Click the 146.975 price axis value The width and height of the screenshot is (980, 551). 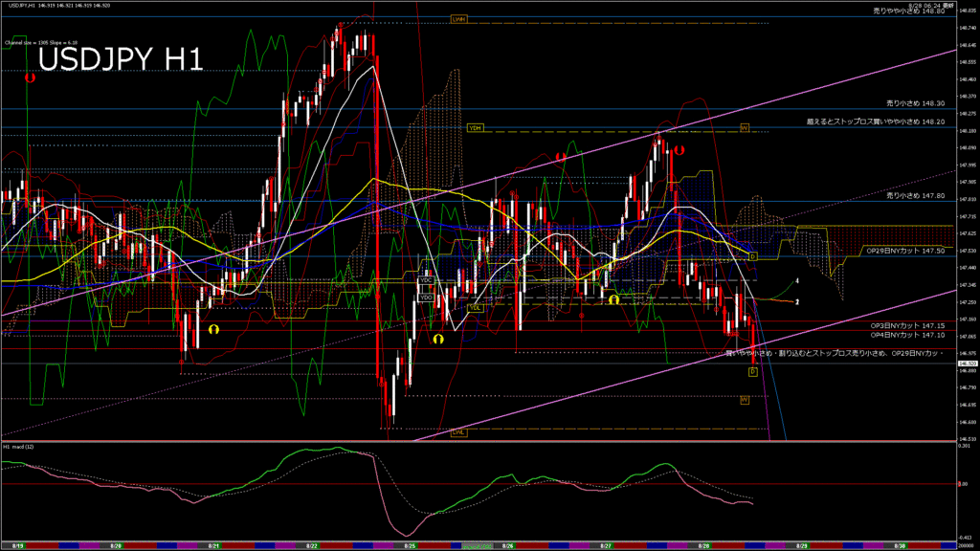point(969,353)
